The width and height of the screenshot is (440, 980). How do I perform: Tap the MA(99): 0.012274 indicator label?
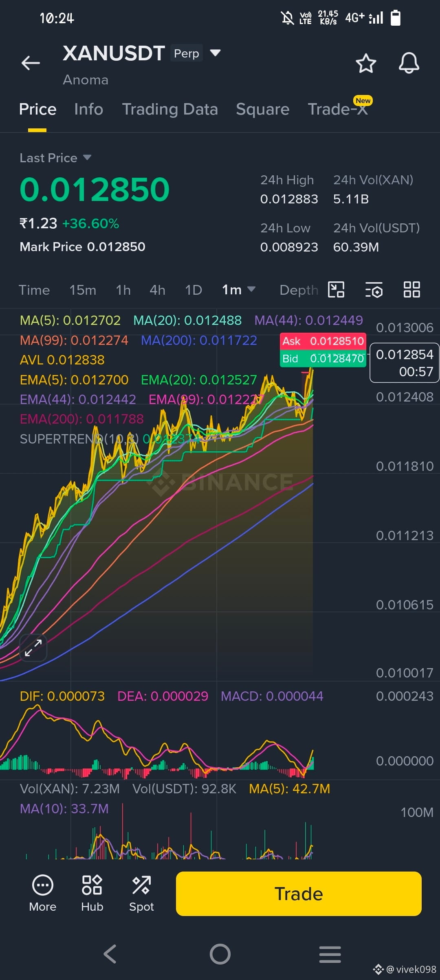pos(74,340)
